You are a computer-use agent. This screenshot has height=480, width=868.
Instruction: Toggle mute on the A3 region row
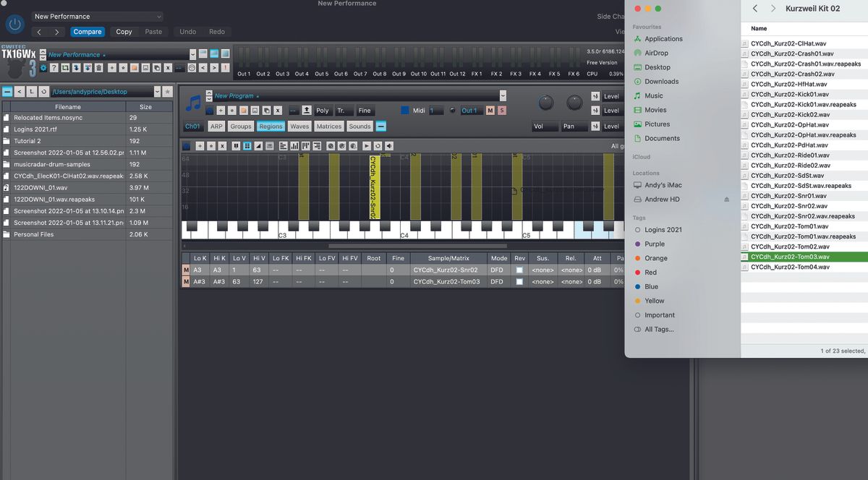(x=187, y=270)
